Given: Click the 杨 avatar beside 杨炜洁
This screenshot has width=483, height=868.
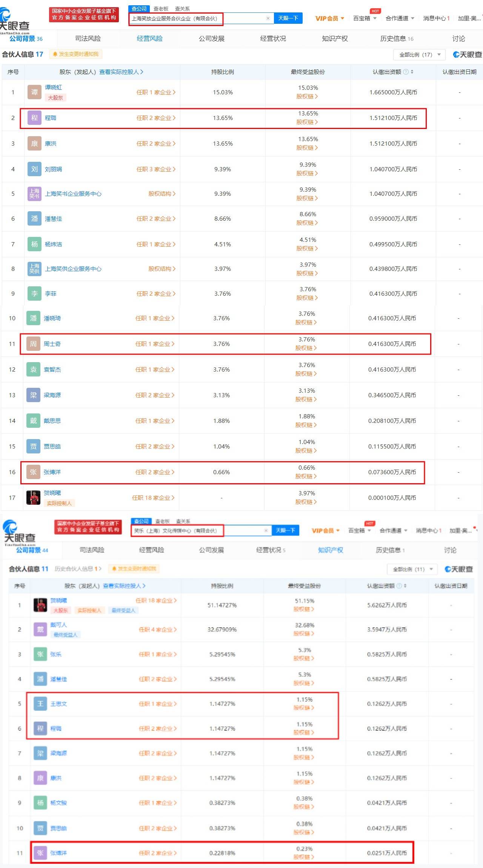Looking at the screenshot, I should 34,244.
